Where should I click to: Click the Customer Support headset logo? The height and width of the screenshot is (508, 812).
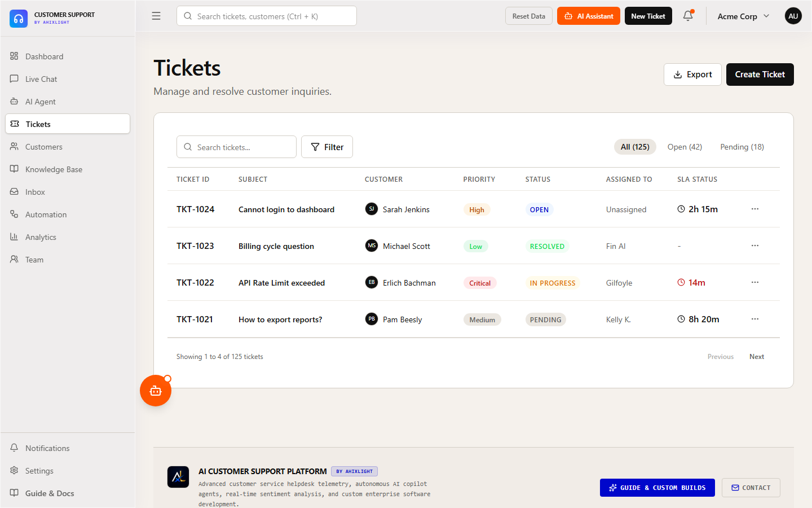pyautogui.click(x=19, y=19)
